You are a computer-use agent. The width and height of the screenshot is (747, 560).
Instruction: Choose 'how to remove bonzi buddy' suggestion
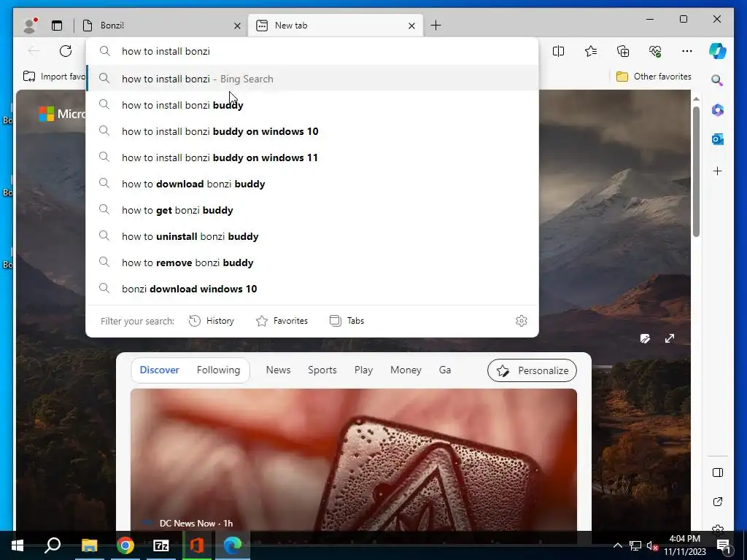point(312,262)
